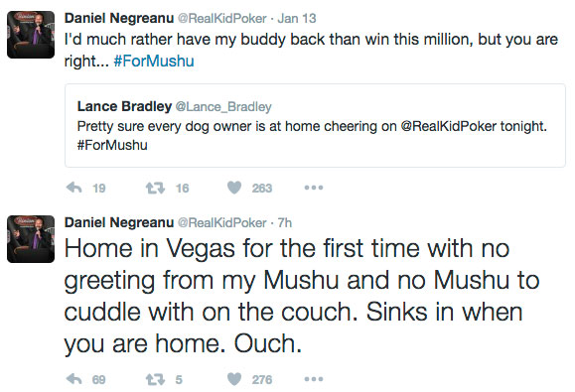
Task: Open more options on the Jan 13 tweet
Action: (314, 188)
